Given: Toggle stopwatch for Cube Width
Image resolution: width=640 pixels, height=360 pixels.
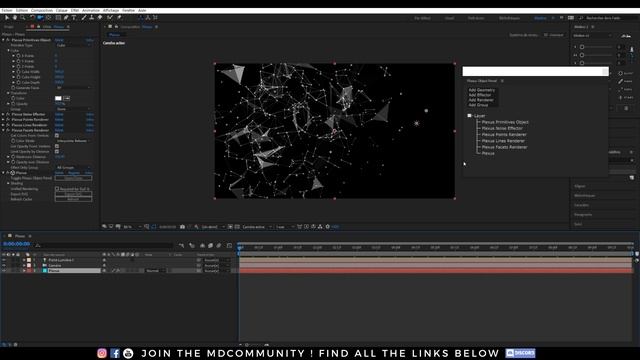Looking at the screenshot, I should [x=18, y=72].
